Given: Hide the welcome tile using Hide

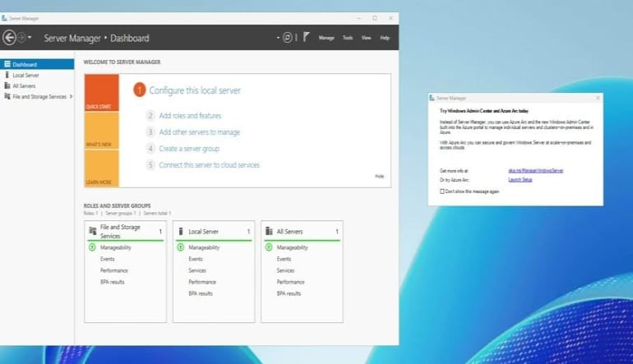Looking at the screenshot, I should (x=379, y=177).
